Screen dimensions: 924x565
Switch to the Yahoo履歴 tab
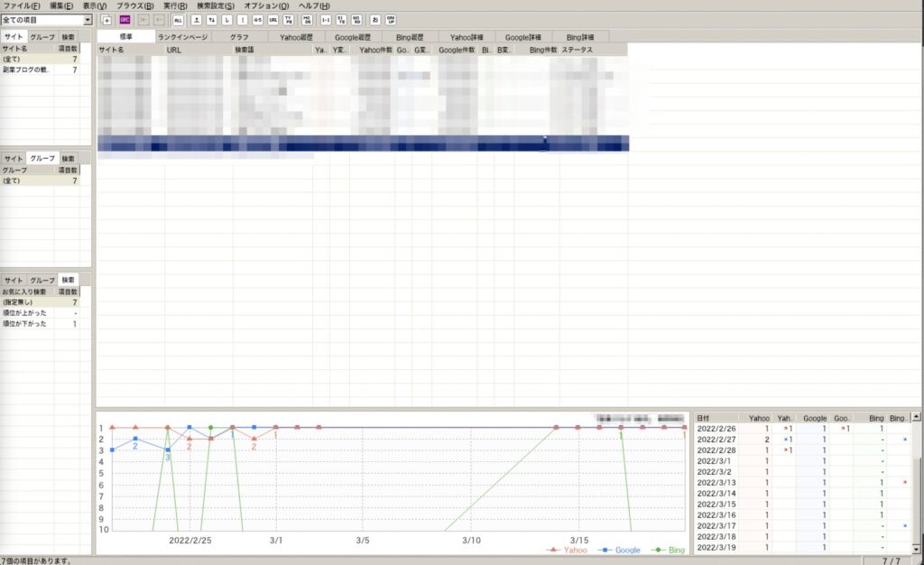click(296, 37)
